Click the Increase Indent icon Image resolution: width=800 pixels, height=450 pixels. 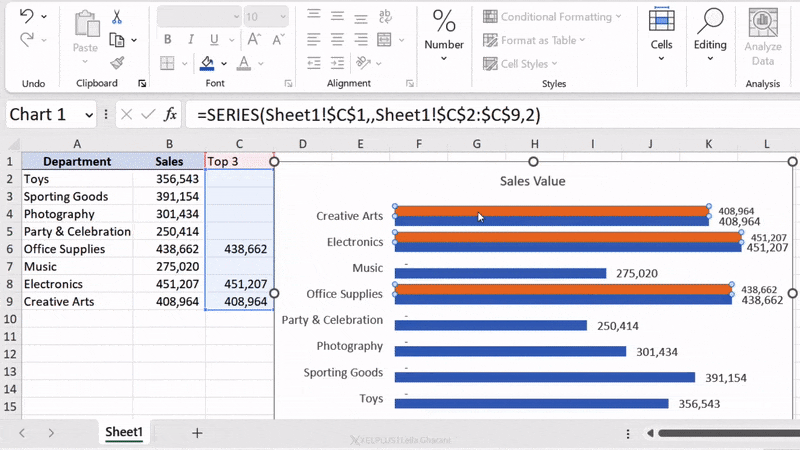(337, 63)
